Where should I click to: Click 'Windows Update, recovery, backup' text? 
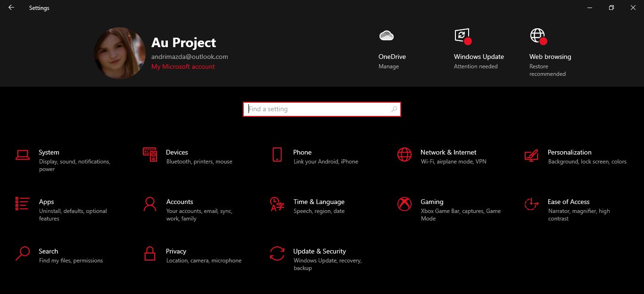(327, 264)
